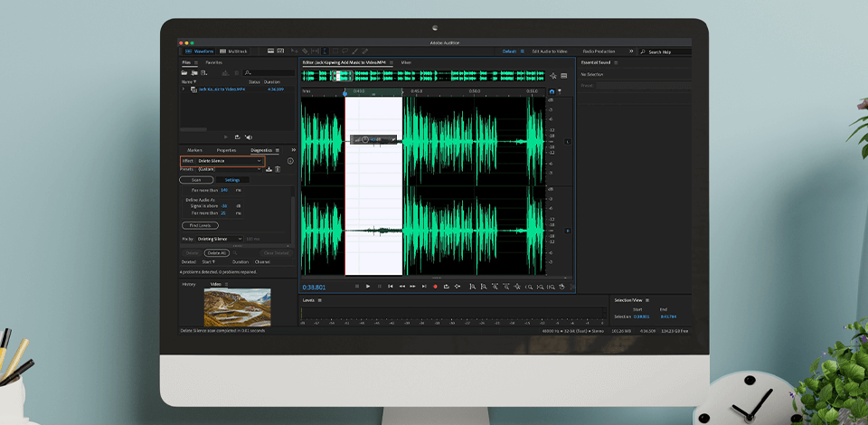Viewport: 868px width, 425px height.
Task: Click the Spot Healing Brush tool
Action: 364,52
